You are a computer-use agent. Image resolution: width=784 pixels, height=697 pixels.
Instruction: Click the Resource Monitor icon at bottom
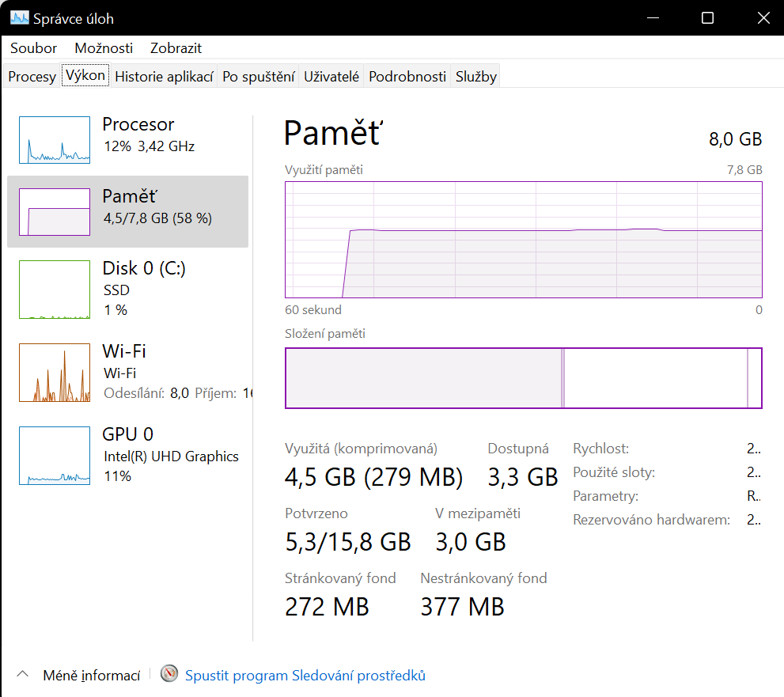click(169, 675)
